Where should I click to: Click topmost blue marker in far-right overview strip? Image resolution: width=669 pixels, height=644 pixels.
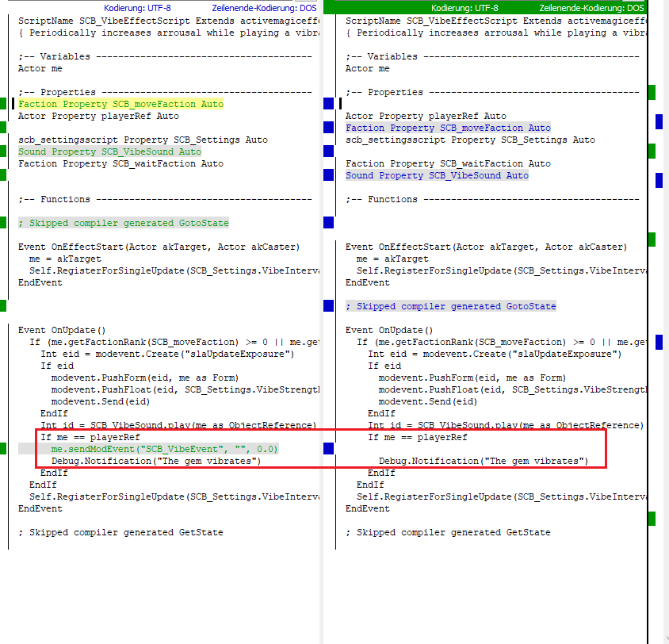pyautogui.click(x=659, y=121)
